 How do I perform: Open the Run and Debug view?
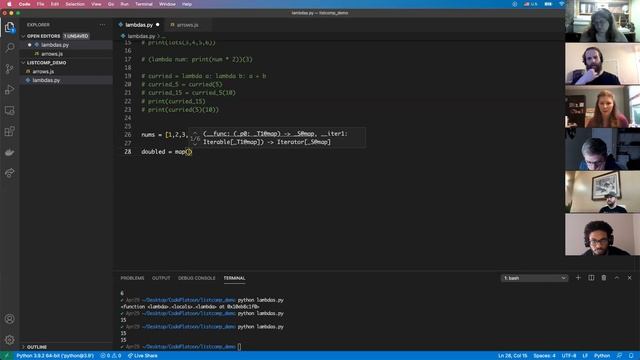tap(9, 89)
